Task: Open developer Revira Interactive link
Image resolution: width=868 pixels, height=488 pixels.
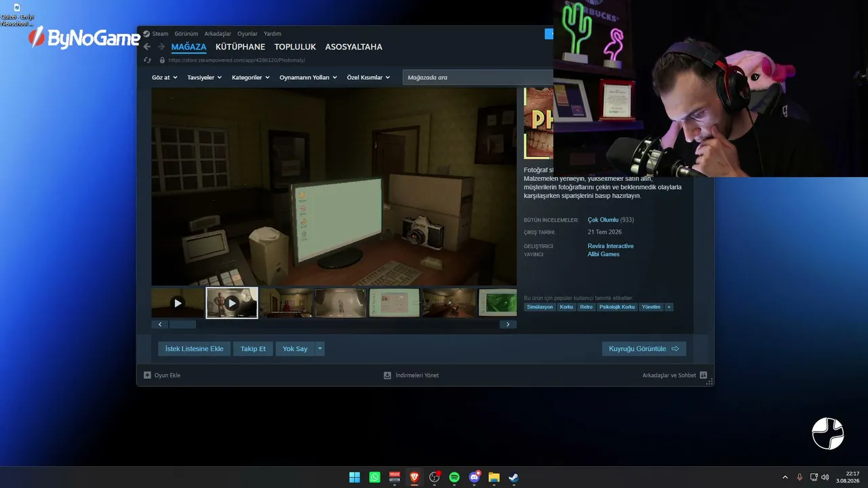Action: [610, 246]
